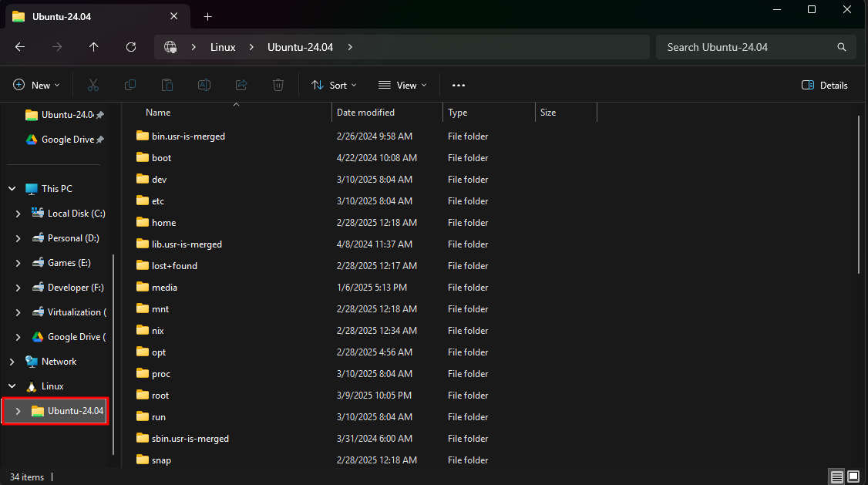Refresh the current folder view
This screenshot has height=485, width=868.
[x=130, y=47]
